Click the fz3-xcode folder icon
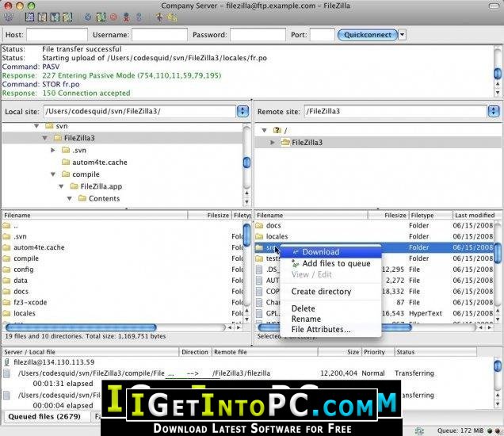The width and height of the screenshot is (504, 436). click(7, 302)
